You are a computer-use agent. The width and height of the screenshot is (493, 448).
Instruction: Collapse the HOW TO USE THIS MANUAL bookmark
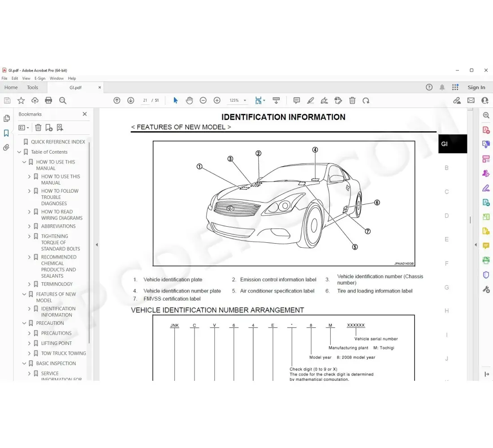click(x=23, y=162)
